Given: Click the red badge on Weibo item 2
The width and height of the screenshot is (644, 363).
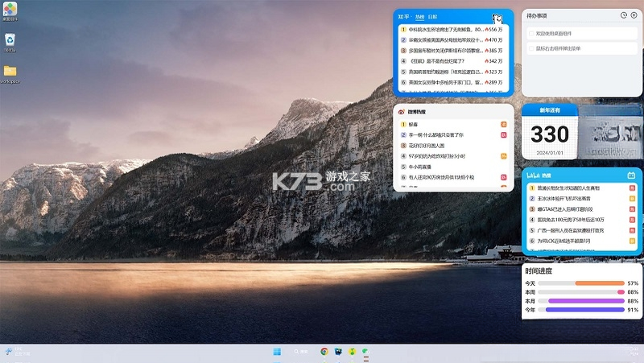Looking at the screenshot, I should tap(504, 135).
